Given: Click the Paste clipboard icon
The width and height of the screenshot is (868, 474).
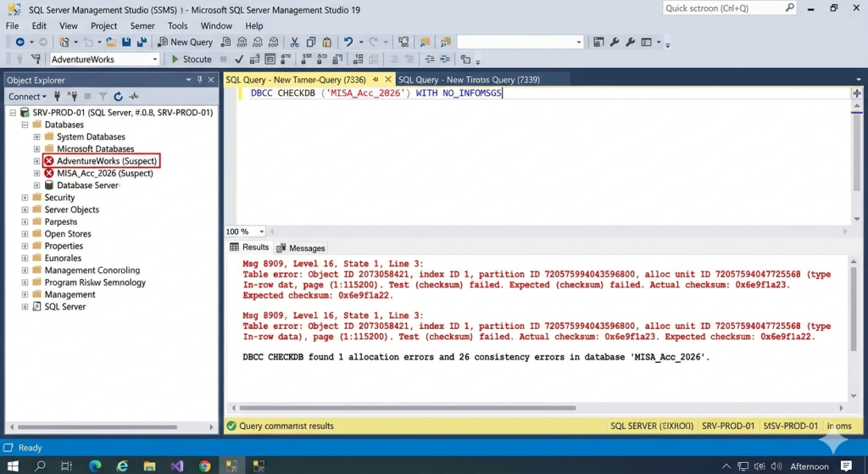Looking at the screenshot, I should 326,42.
